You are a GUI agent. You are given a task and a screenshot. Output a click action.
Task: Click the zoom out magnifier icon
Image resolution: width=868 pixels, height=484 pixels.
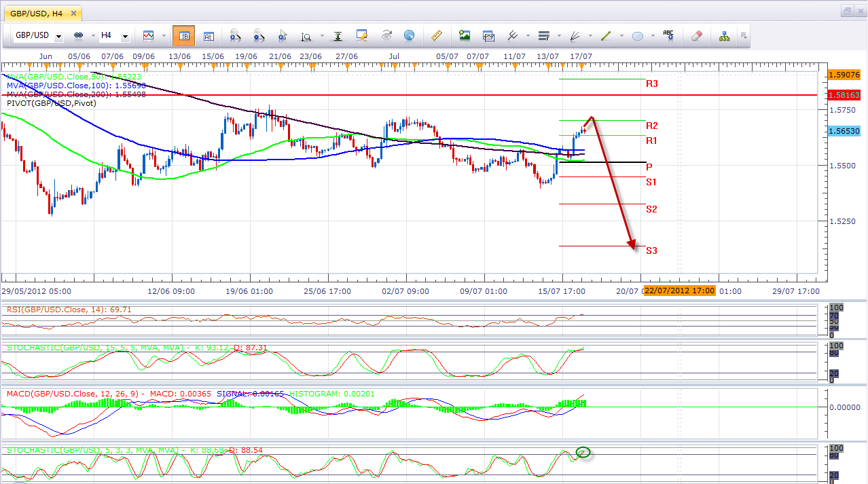[259, 35]
